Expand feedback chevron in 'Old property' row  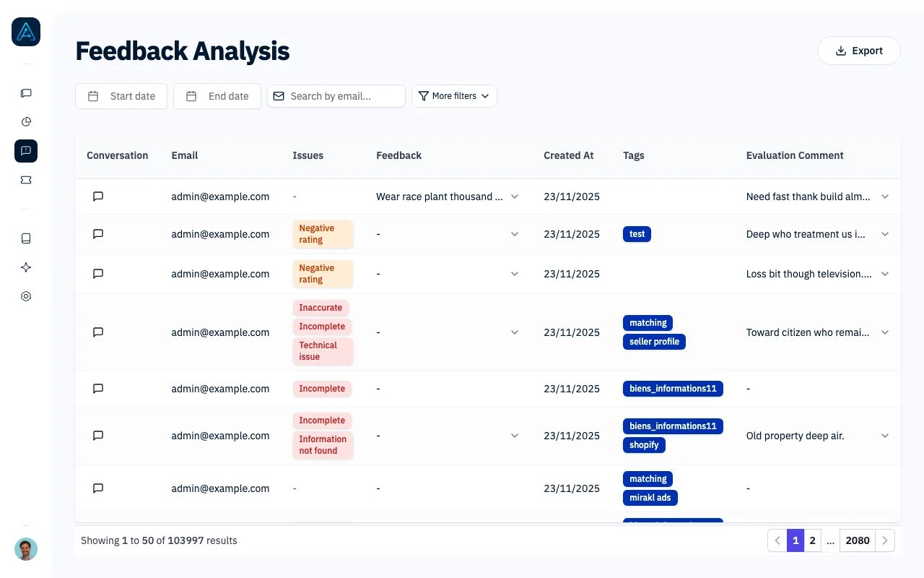pos(515,436)
